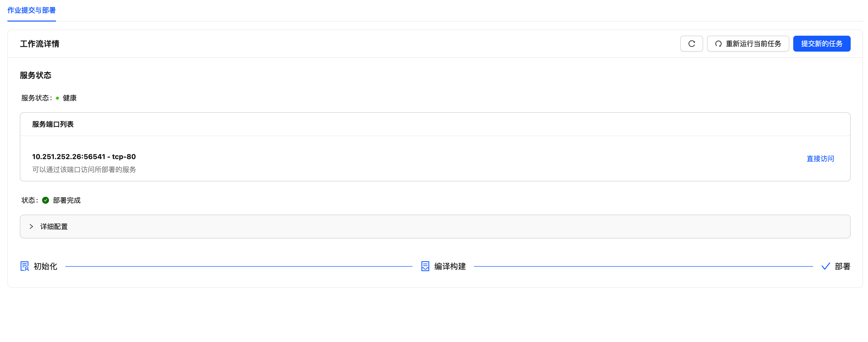Viewport: 868px width, 342px height.
Task: Click the progress line after 编译构建
Action: point(643,266)
